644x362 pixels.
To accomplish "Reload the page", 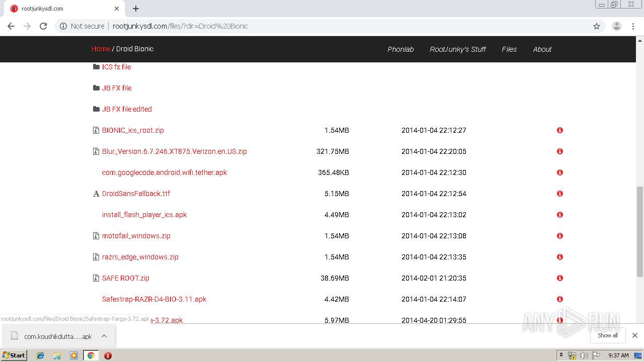I will coord(43,26).
